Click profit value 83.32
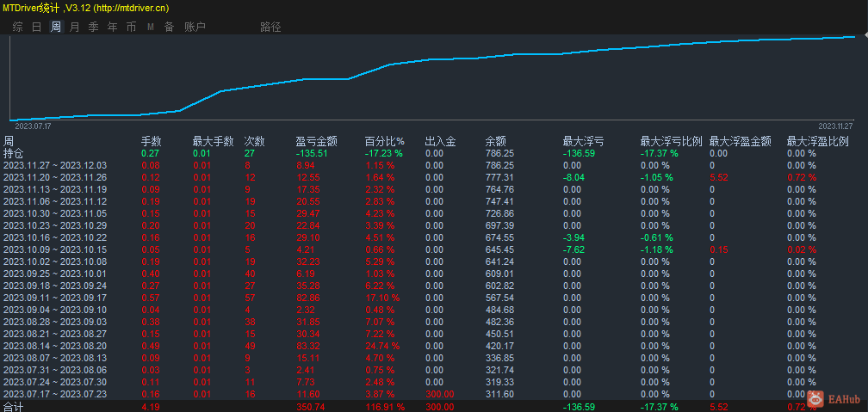The image size is (868, 412). [307, 346]
